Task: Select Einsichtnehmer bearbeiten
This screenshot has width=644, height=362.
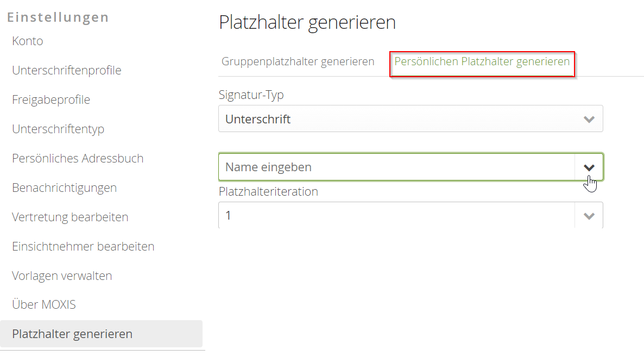Action: coord(83,246)
